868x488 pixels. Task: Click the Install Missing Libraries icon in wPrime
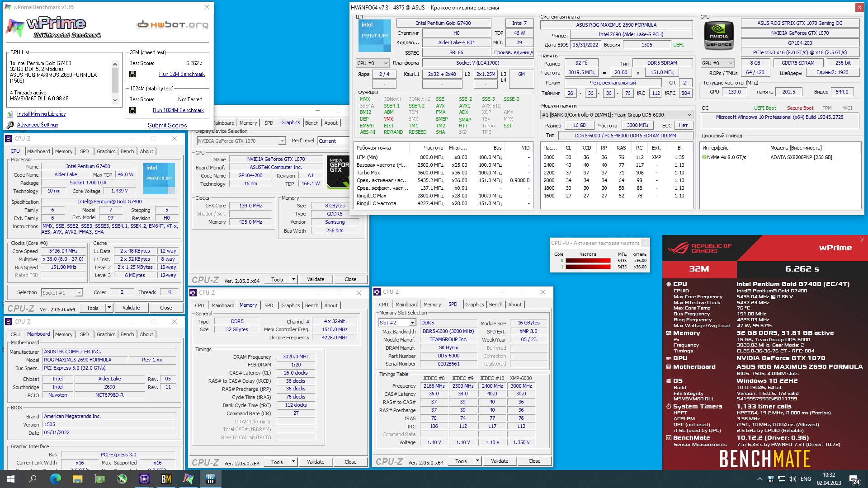(x=10, y=114)
